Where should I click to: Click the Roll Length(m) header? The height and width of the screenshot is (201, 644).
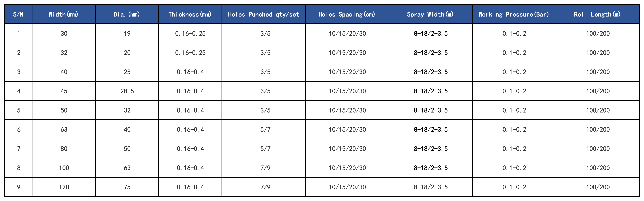click(598, 14)
